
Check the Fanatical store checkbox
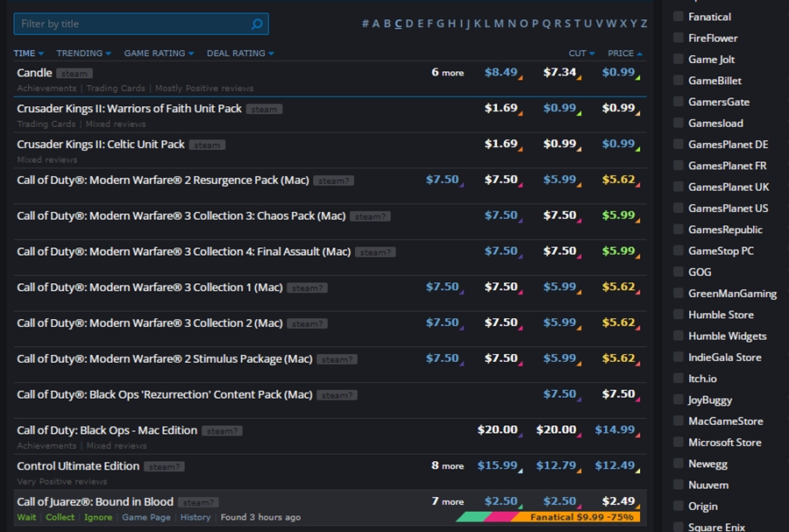pos(679,17)
